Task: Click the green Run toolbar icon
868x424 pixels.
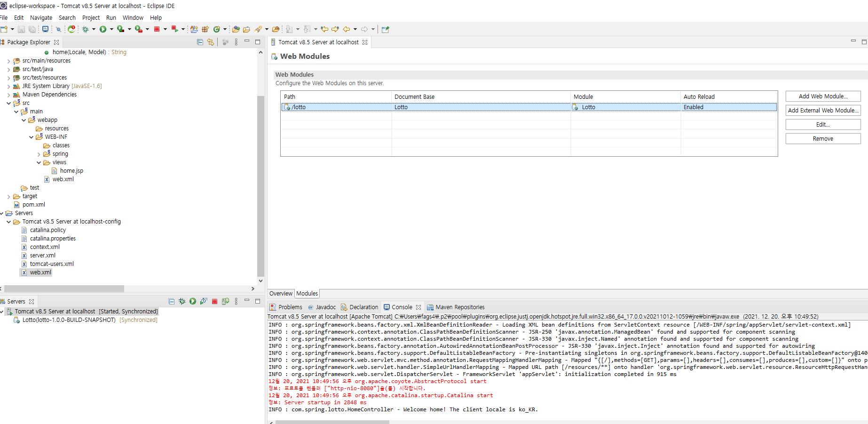Action: pyautogui.click(x=103, y=29)
